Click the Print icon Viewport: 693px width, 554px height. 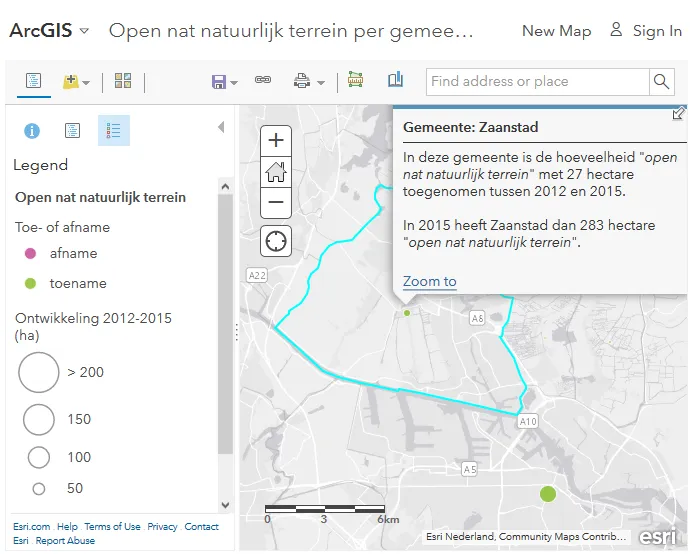pos(302,81)
